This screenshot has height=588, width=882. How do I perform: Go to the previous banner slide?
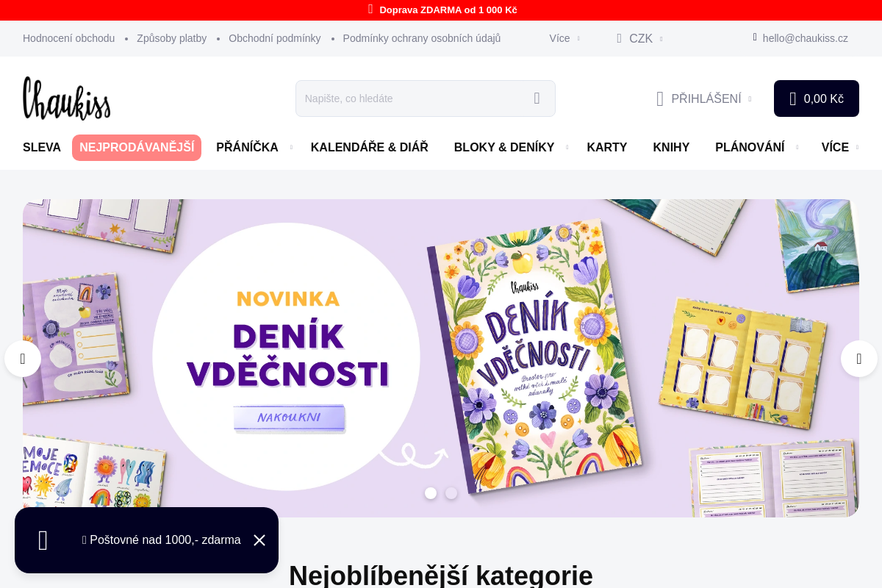pyautogui.click(x=23, y=359)
